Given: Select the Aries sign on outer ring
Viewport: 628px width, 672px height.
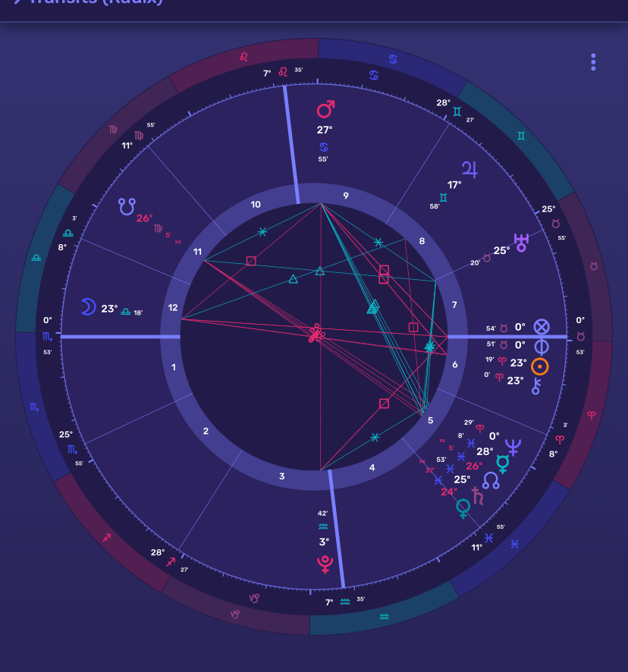Looking at the screenshot, I should 592,415.
